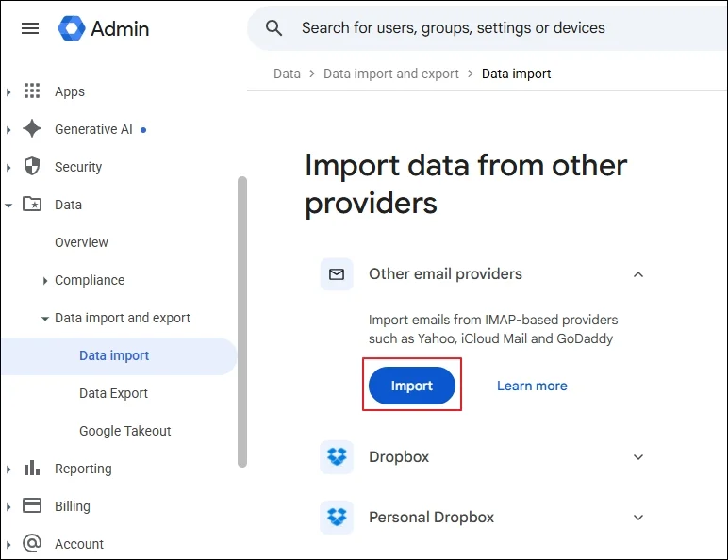Collapse Other email providers chevron

[x=638, y=274]
